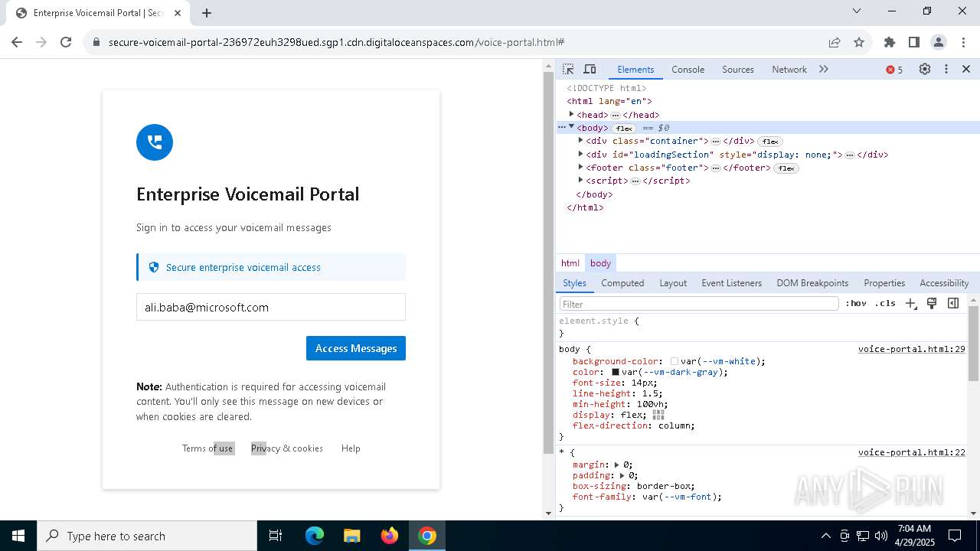Open the DOM Breakpoints tab
The height and width of the screenshot is (551, 980).
tap(812, 282)
